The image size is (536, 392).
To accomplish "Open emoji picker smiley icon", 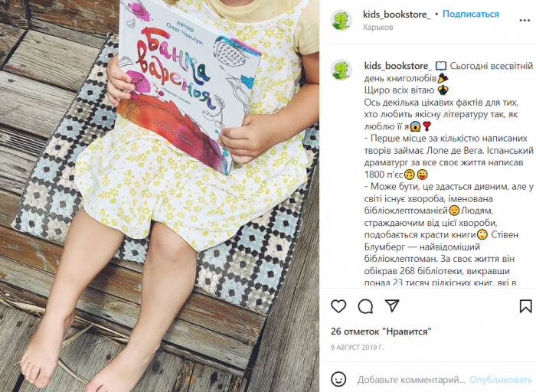I will [x=338, y=379].
